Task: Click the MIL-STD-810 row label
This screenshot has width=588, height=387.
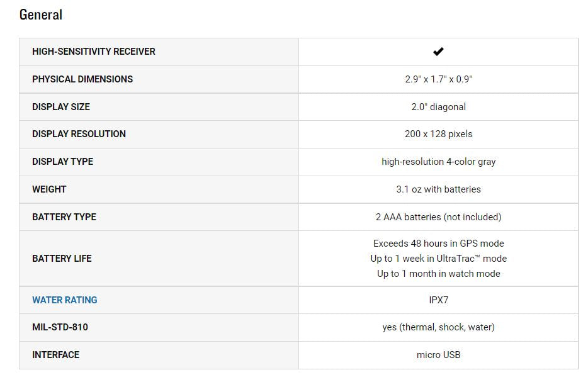Action: (60, 327)
